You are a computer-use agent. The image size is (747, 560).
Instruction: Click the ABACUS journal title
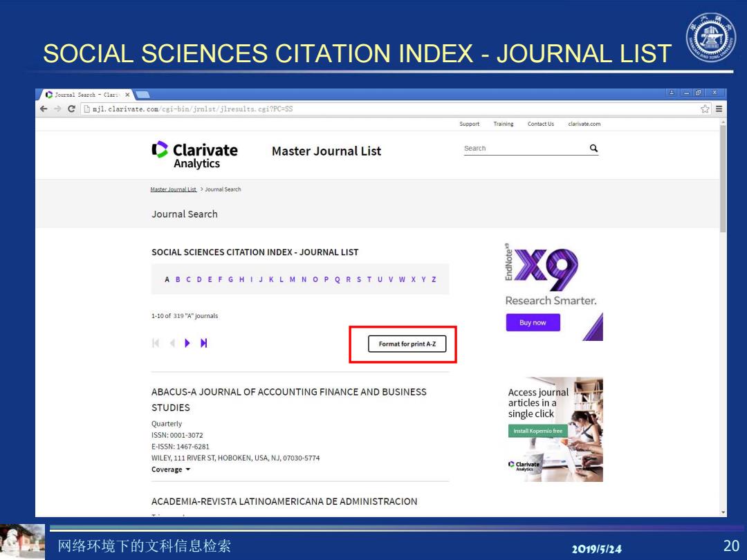tap(288, 400)
